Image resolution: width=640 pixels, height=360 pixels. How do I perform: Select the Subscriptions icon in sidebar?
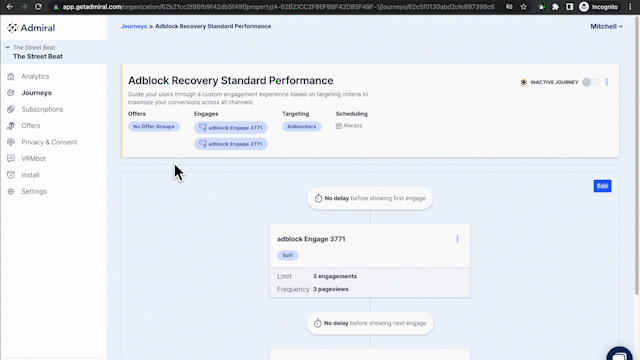11,109
